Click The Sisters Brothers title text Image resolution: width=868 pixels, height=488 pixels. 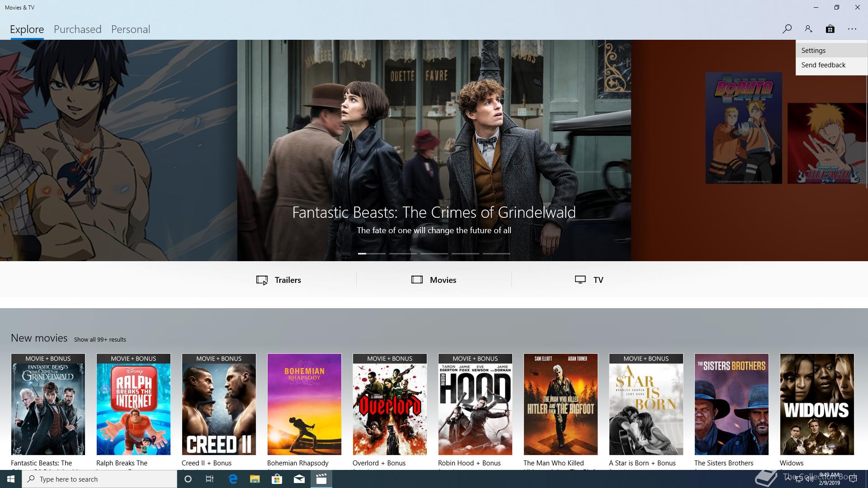(724, 463)
